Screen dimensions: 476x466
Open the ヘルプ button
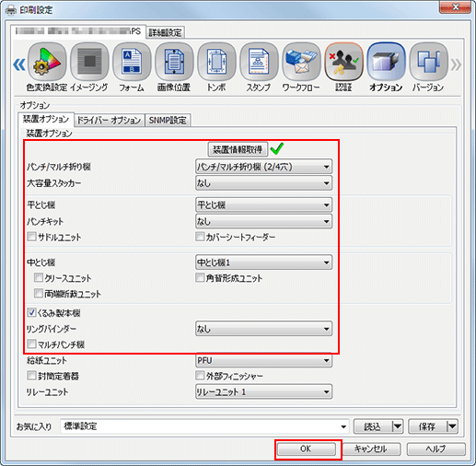[x=436, y=449]
